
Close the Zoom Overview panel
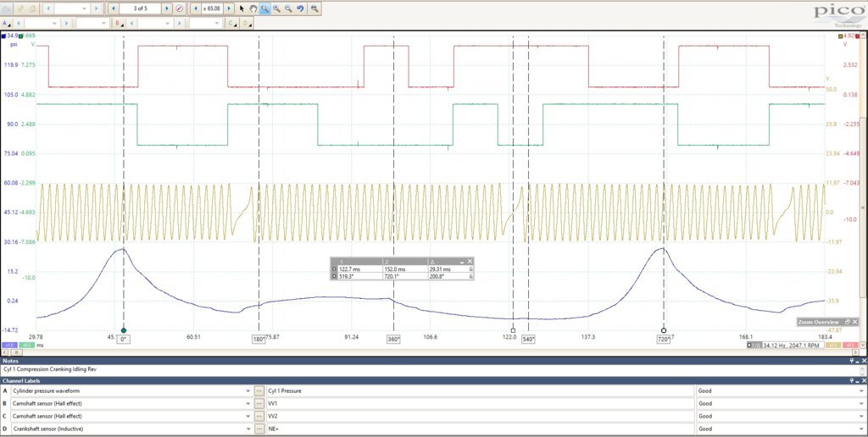click(x=855, y=322)
